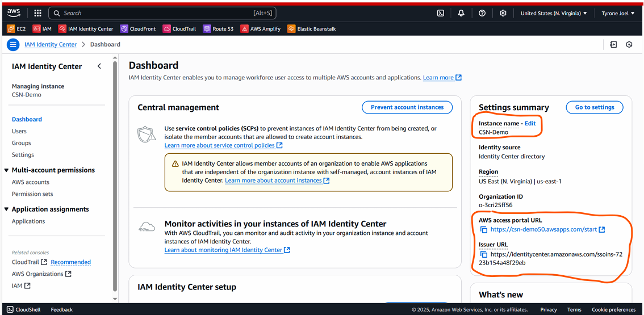Open Privacy in the footer
The width and height of the screenshot is (644, 315).
click(x=549, y=310)
